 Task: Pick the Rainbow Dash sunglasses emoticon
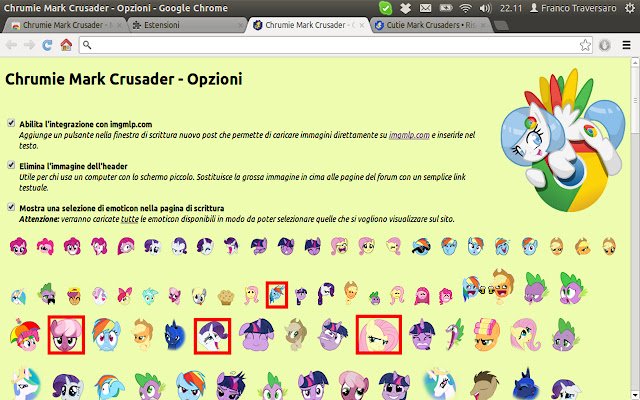(421, 246)
